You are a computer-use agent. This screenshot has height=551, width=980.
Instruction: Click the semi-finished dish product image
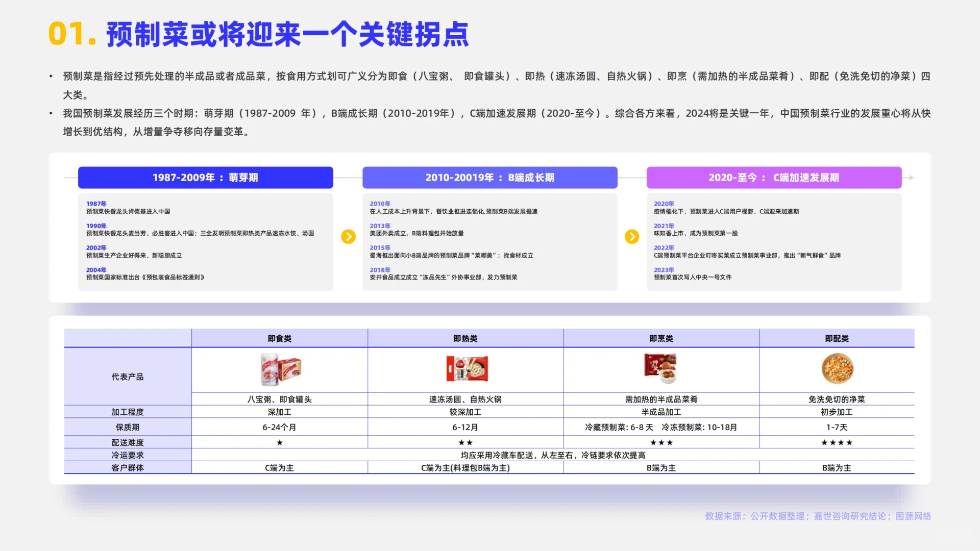point(660,368)
